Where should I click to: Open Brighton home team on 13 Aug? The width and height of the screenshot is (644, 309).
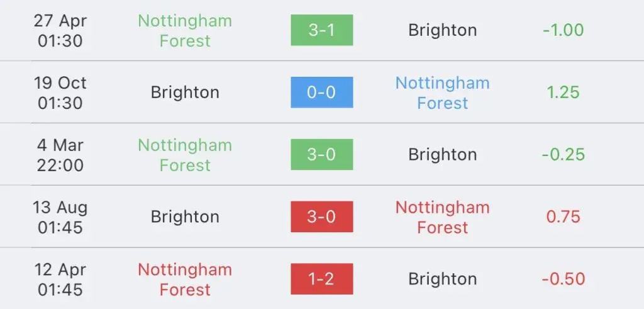[x=185, y=217]
